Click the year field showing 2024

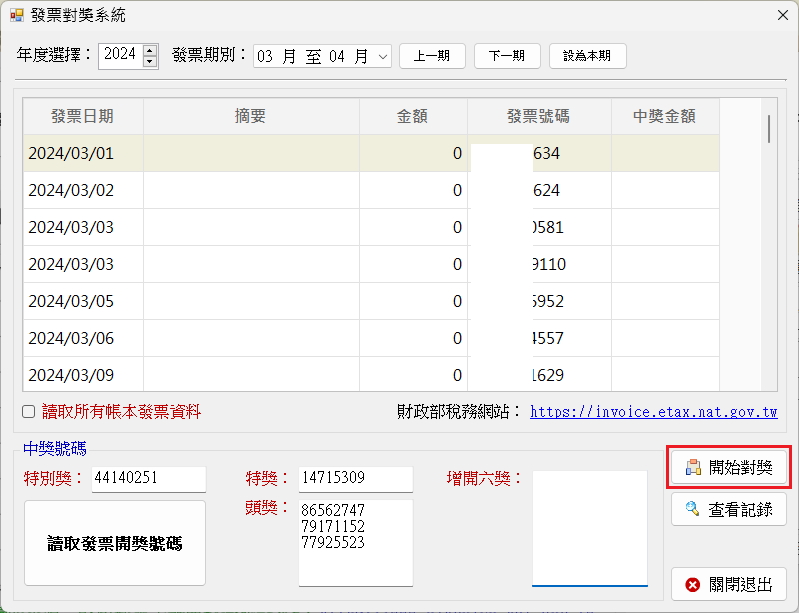[121, 55]
